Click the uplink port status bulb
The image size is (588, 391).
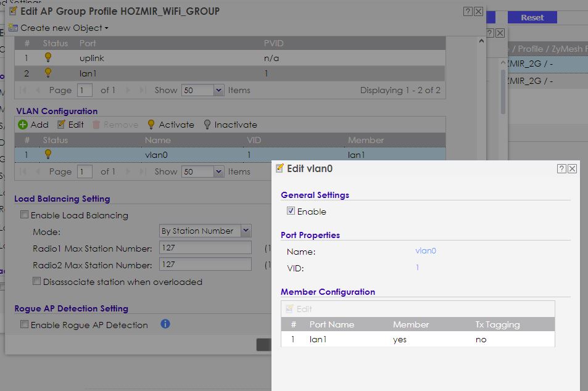click(48, 57)
